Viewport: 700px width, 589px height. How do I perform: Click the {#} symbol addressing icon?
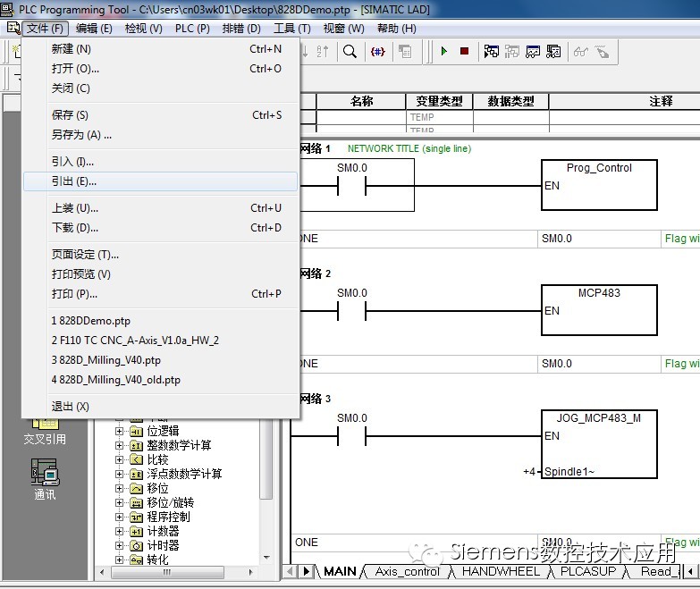pyautogui.click(x=377, y=51)
